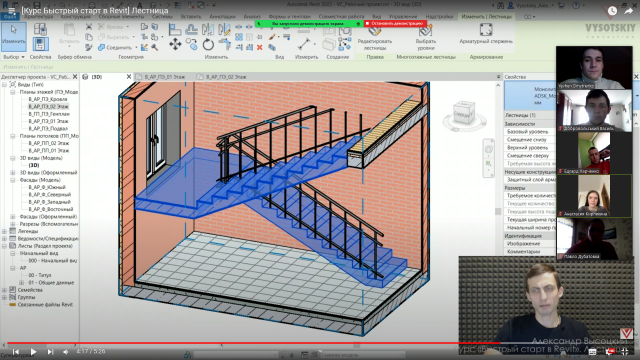Click the Редактировать лестницы button
640x360 pixels.
point(375,38)
